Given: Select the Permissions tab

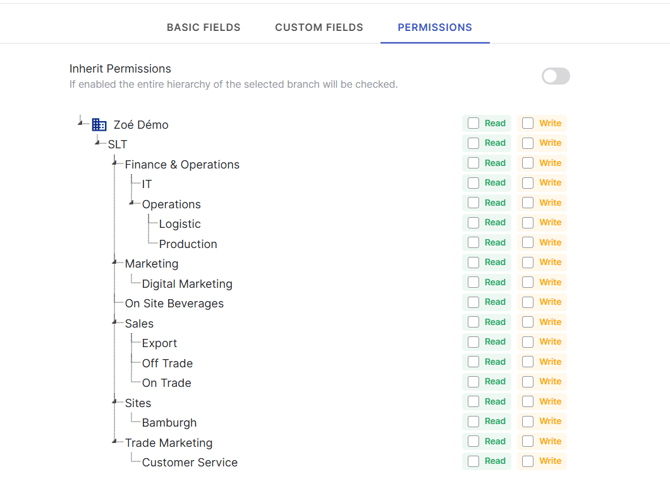Looking at the screenshot, I should click(435, 27).
